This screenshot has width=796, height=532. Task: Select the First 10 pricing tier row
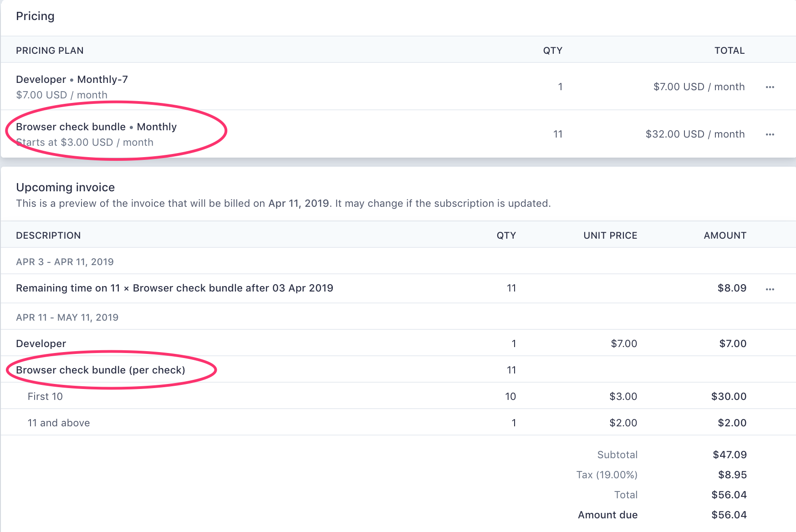pos(45,396)
